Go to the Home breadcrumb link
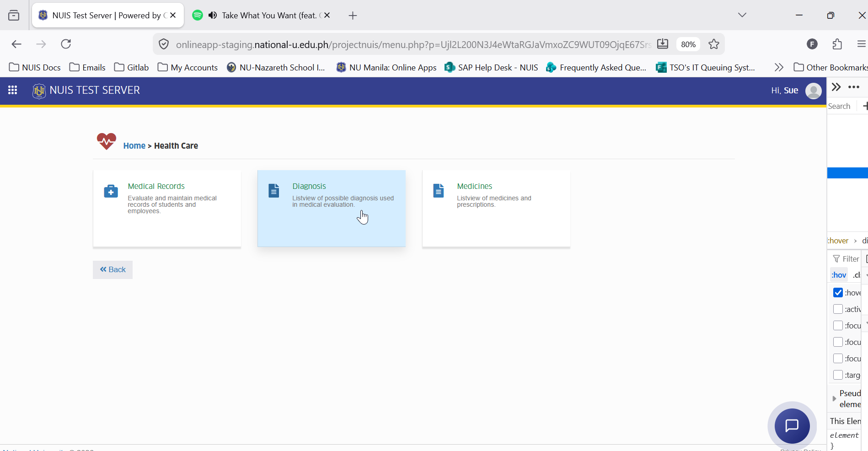868x451 pixels. [134, 146]
